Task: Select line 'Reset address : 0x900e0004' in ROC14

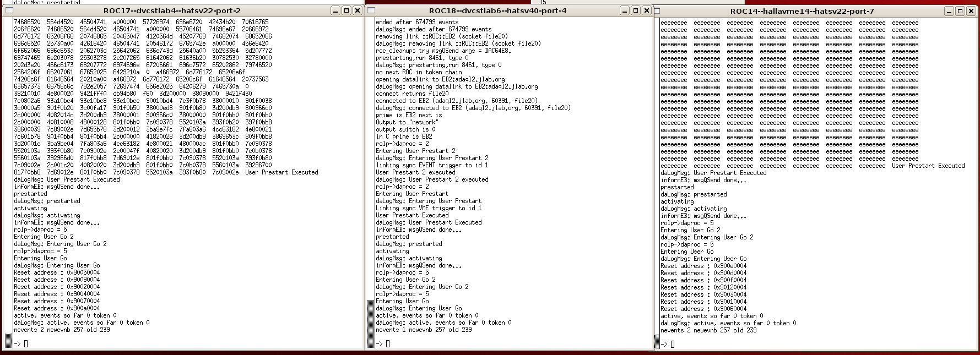Action: coord(703,266)
